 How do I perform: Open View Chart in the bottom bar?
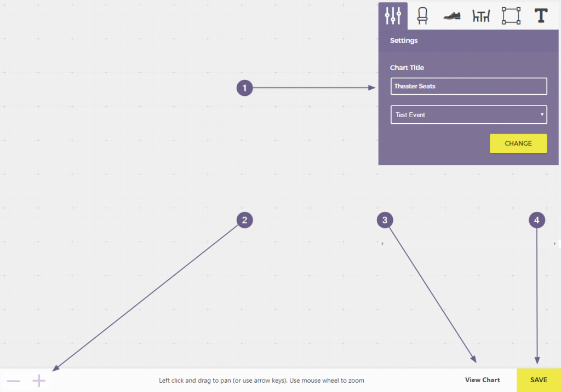click(482, 380)
